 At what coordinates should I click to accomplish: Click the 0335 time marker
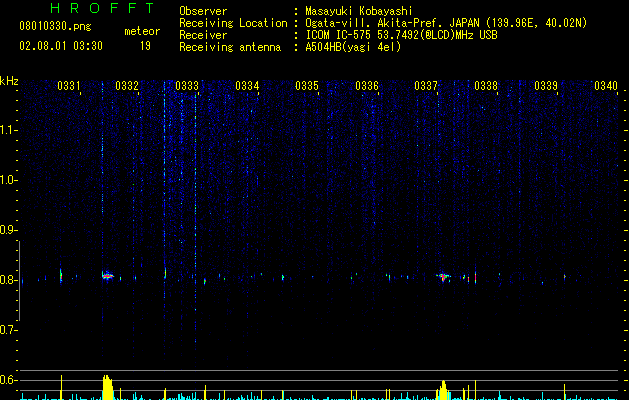click(307, 85)
